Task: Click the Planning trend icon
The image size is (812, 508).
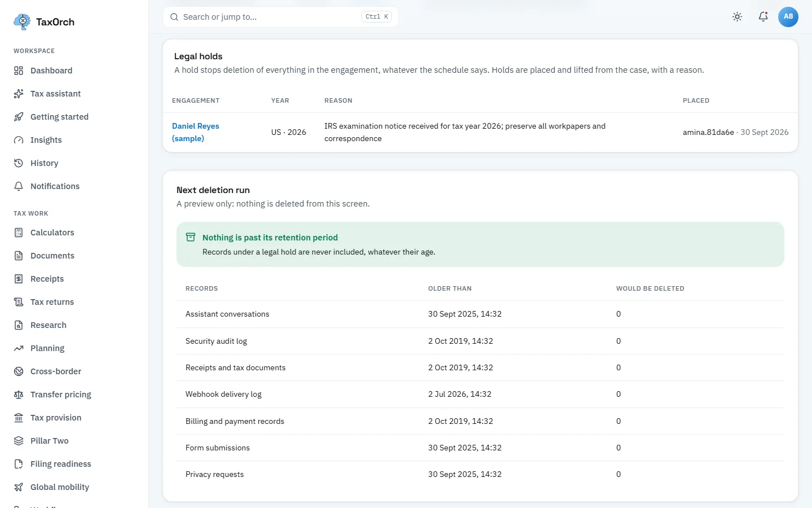Action: [19, 348]
